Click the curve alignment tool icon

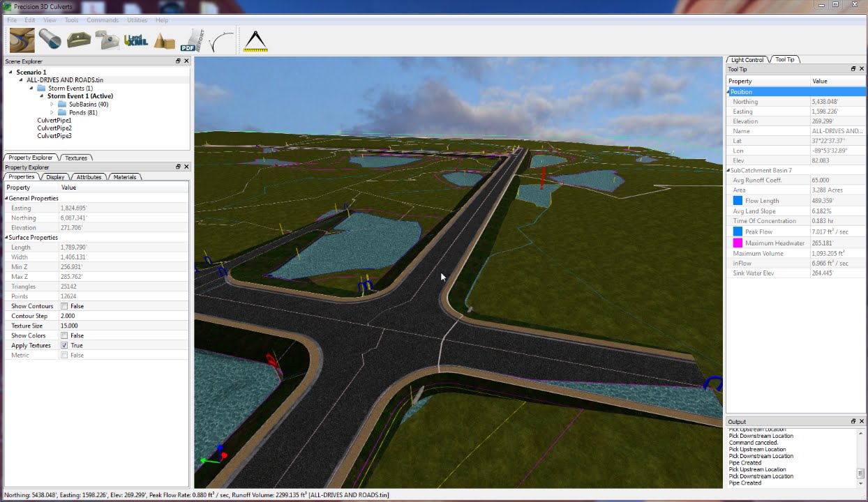click(x=222, y=42)
